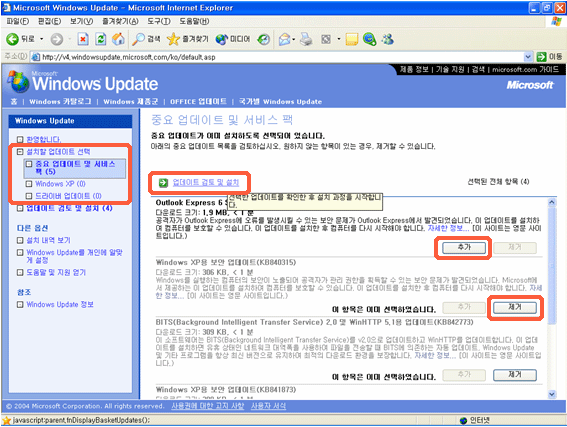Select 환영합니다 in the sidebar
Viewport: 567px width, 427px height.
coord(43,139)
